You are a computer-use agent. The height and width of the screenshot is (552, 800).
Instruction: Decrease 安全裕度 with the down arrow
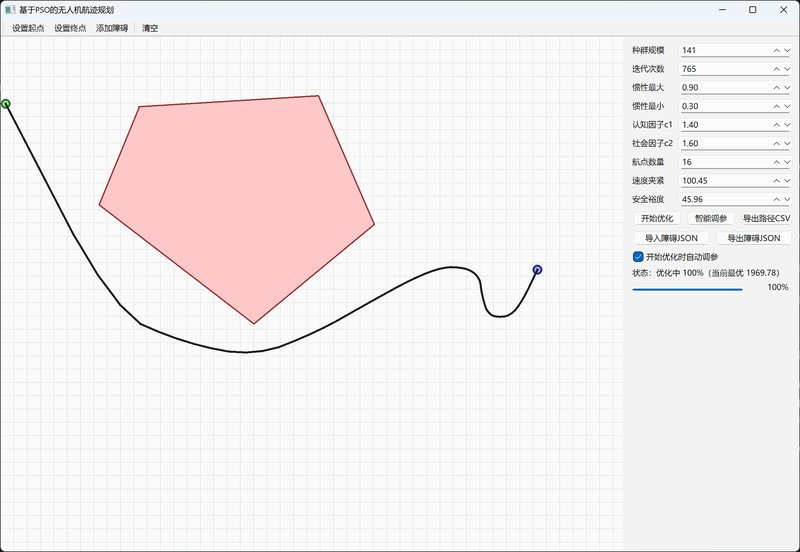coord(787,199)
